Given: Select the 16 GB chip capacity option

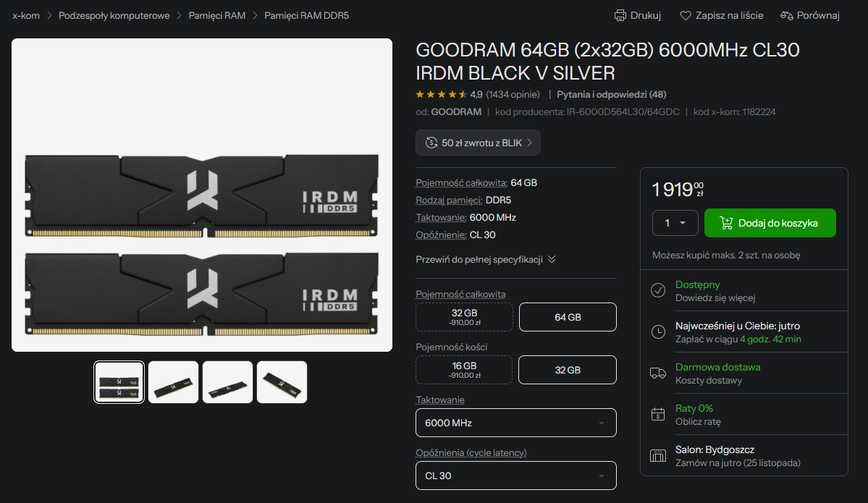Looking at the screenshot, I should coord(464,370).
